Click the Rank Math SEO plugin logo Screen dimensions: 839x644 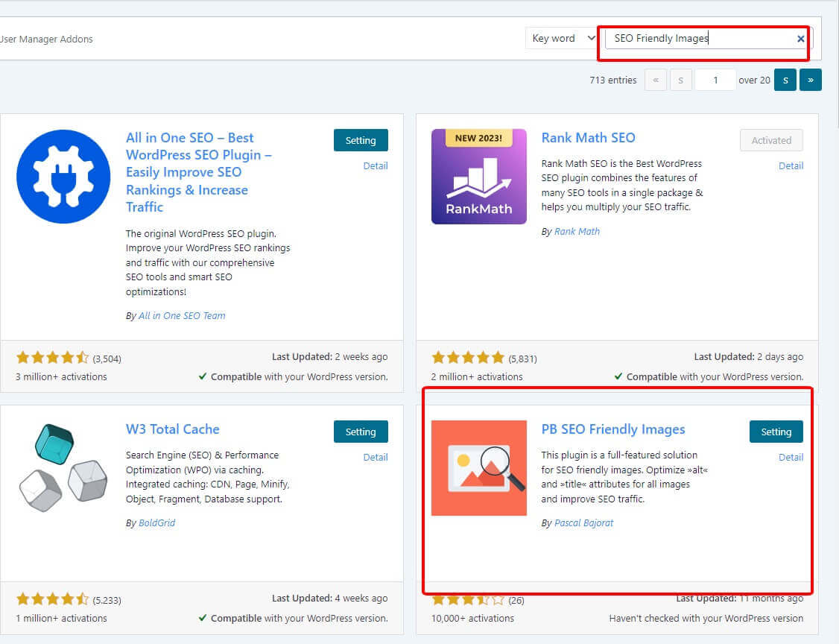pos(478,177)
